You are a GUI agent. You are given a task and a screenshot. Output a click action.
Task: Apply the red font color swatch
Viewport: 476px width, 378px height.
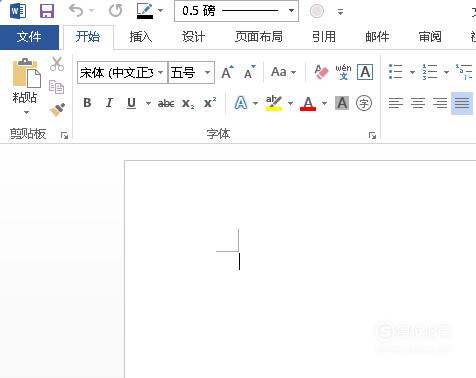pyautogui.click(x=308, y=103)
